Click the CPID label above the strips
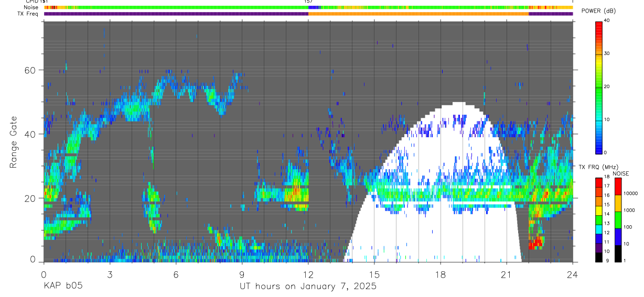 tap(31, 2)
